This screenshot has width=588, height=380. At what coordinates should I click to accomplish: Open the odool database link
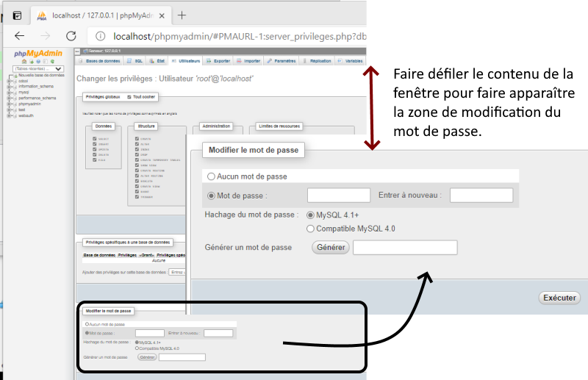tap(24, 81)
